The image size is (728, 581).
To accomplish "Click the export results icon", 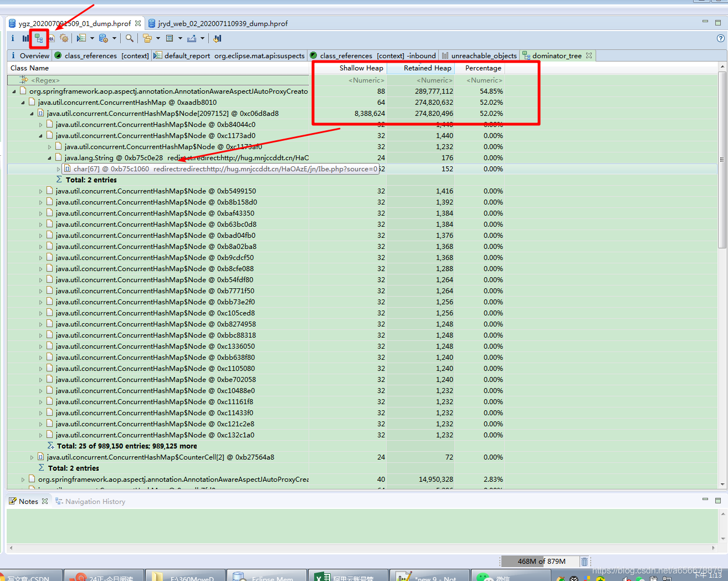I will point(192,38).
